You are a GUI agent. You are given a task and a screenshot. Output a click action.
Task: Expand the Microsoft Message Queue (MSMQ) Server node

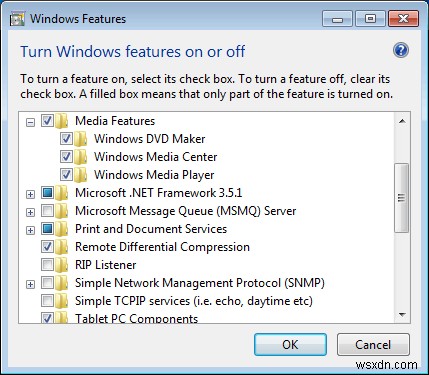(30, 212)
